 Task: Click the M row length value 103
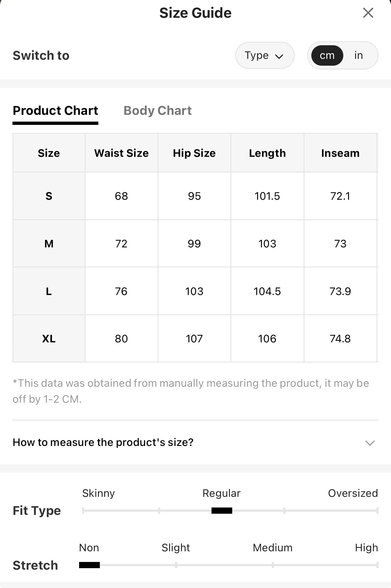(x=267, y=244)
